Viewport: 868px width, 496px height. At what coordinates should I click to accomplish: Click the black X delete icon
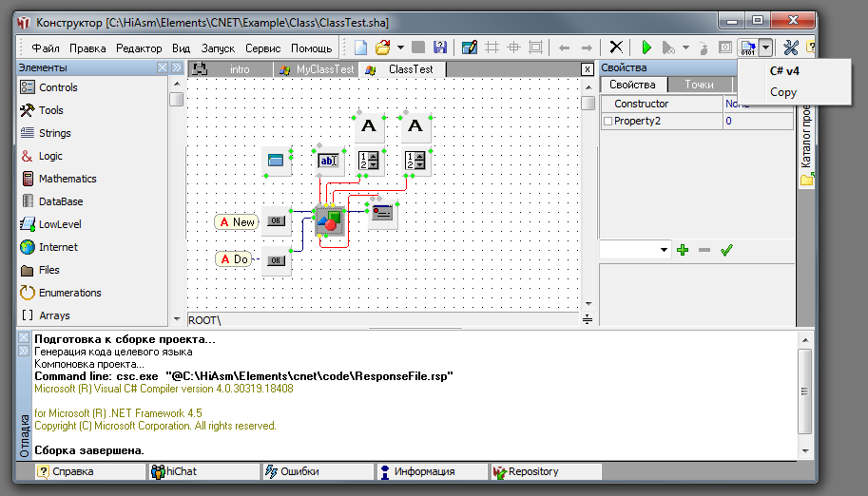pyautogui.click(x=616, y=48)
